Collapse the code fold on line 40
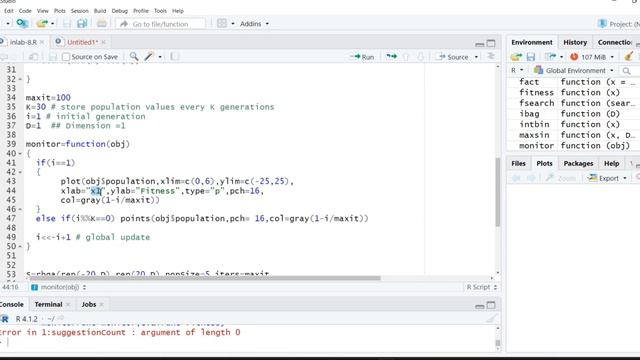 pyautogui.click(x=20, y=153)
